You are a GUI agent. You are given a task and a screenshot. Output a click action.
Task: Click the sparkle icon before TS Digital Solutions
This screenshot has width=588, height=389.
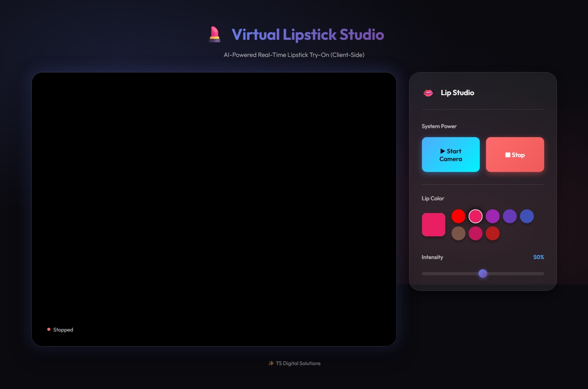[x=271, y=363]
